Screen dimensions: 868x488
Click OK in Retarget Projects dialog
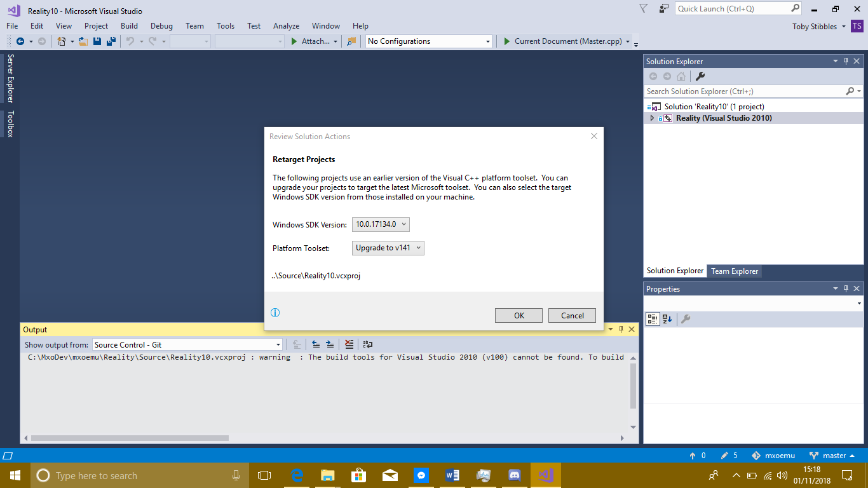point(519,316)
